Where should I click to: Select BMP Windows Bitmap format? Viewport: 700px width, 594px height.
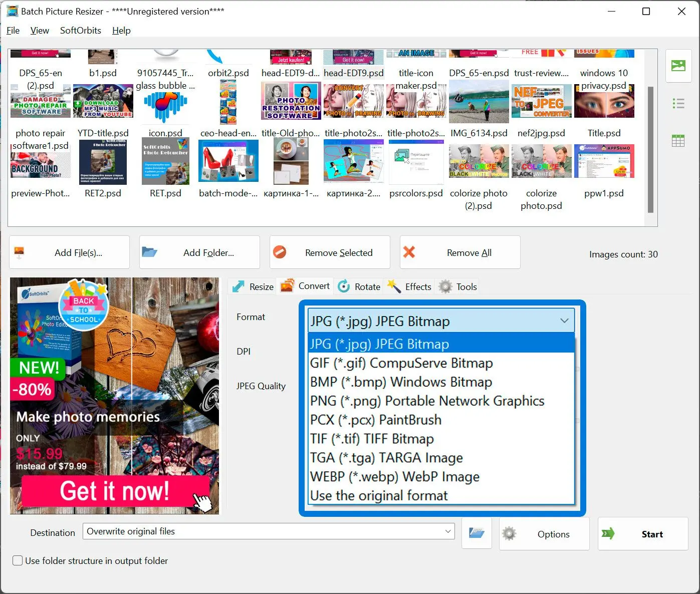coord(441,382)
